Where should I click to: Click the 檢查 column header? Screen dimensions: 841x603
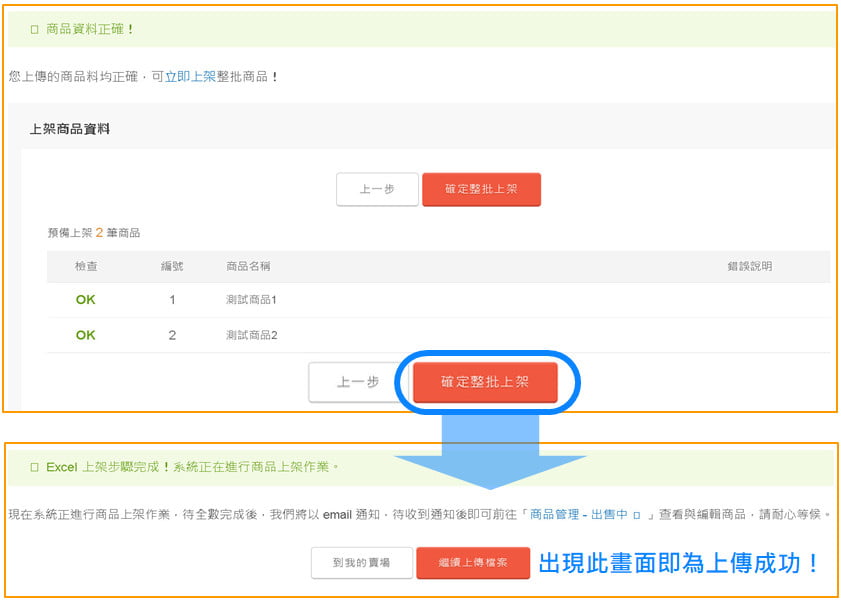tap(86, 267)
